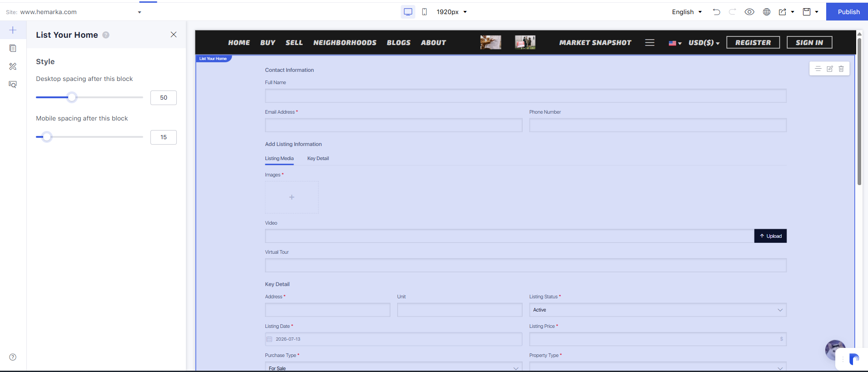Click the save icon in top toolbar
This screenshot has height=372, width=868.
807,12
